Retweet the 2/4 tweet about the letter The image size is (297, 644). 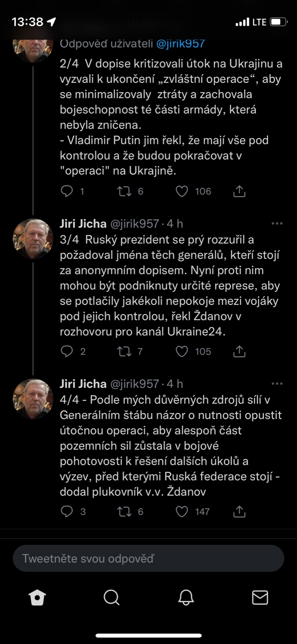[x=124, y=191]
